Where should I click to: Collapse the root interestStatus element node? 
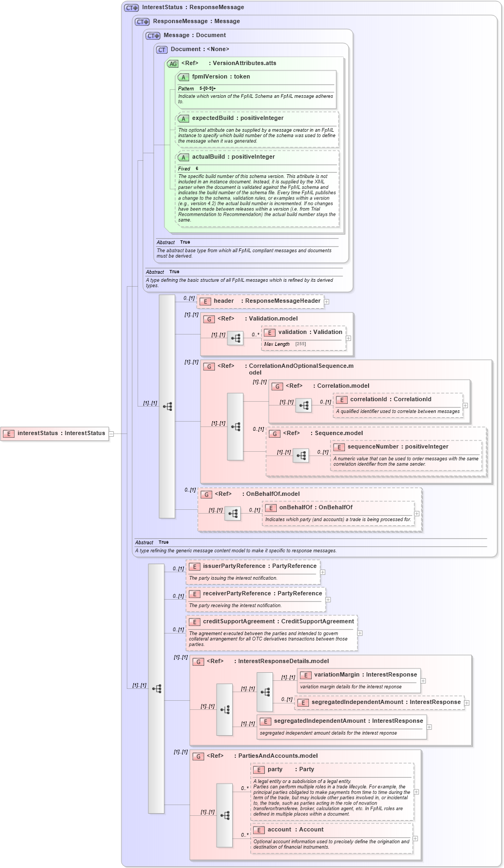click(111, 433)
